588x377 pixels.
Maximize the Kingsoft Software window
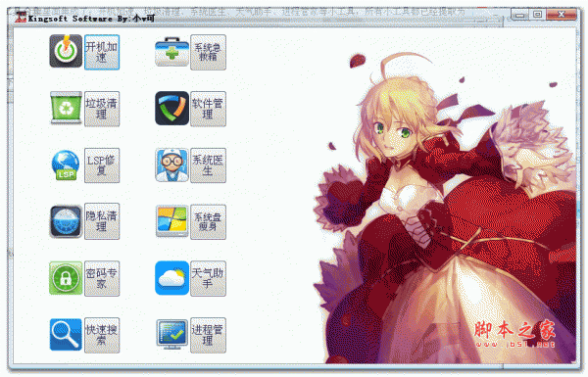[538, 15]
